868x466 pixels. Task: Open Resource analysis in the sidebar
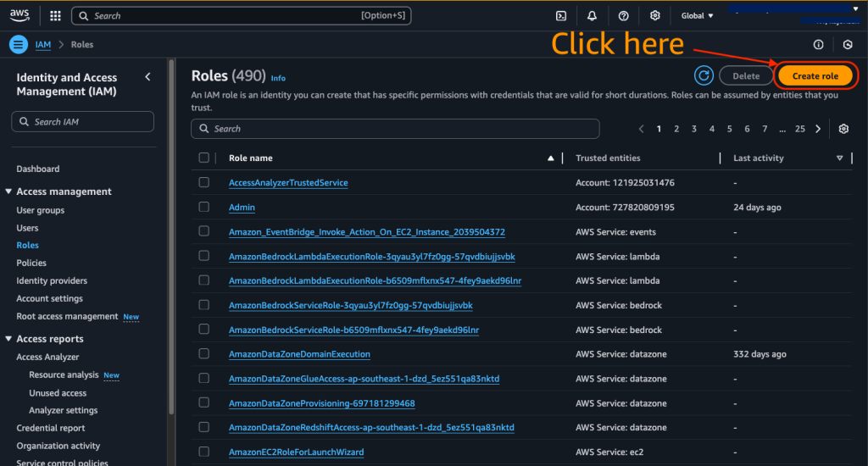64,374
